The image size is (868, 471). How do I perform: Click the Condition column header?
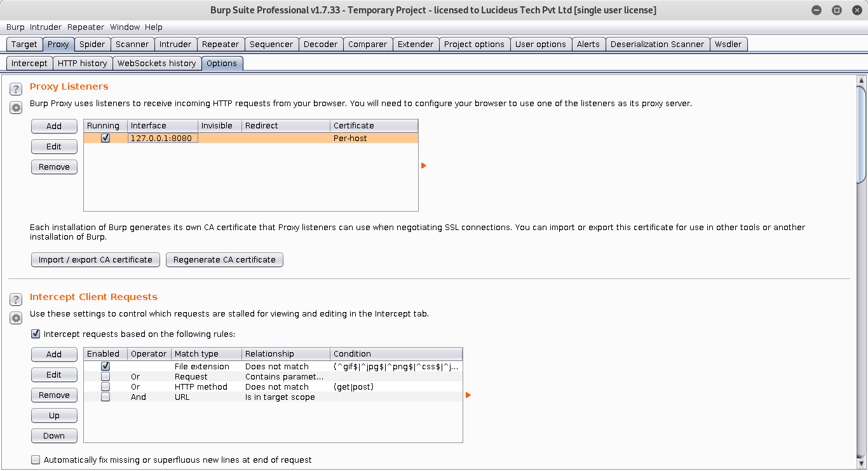[397, 354]
